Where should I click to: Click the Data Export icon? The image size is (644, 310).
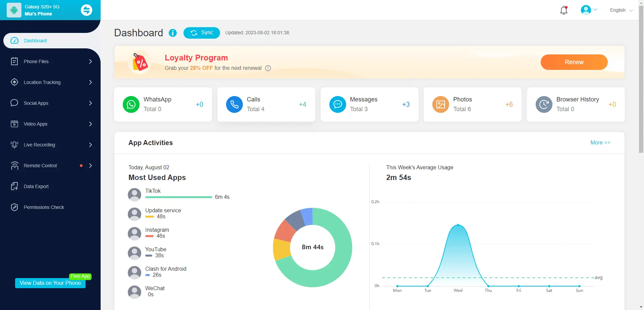[x=14, y=186]
